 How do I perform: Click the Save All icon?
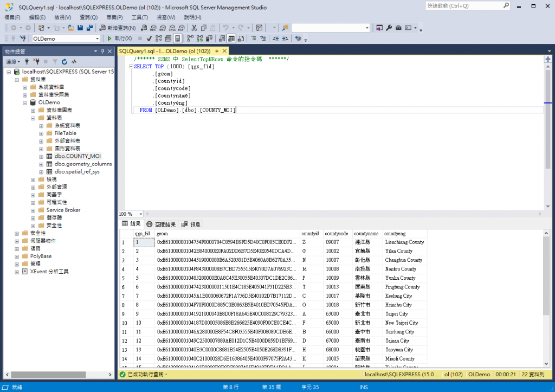click(x=89, y=28)
